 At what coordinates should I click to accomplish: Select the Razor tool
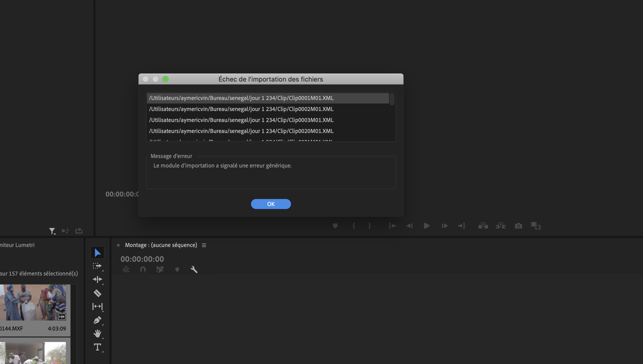click(97, 293)
